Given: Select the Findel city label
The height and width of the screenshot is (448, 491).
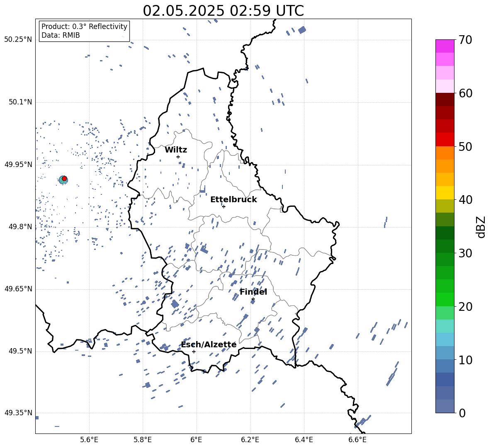Looking at the screenshot, I should pos(253,292).
